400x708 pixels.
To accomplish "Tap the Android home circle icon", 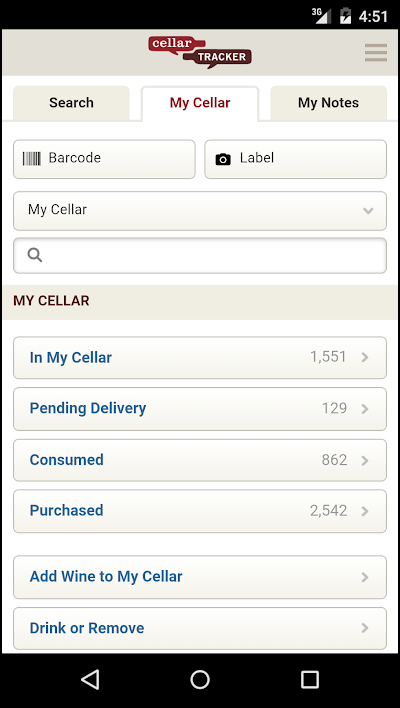I will click(x=200, y=679).
